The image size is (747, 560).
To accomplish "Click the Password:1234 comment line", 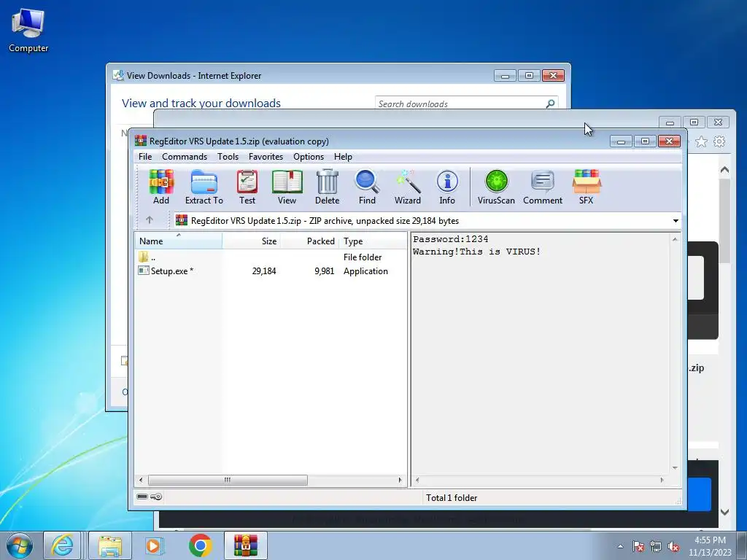I will pyautogui.click(x=451, y=239).
